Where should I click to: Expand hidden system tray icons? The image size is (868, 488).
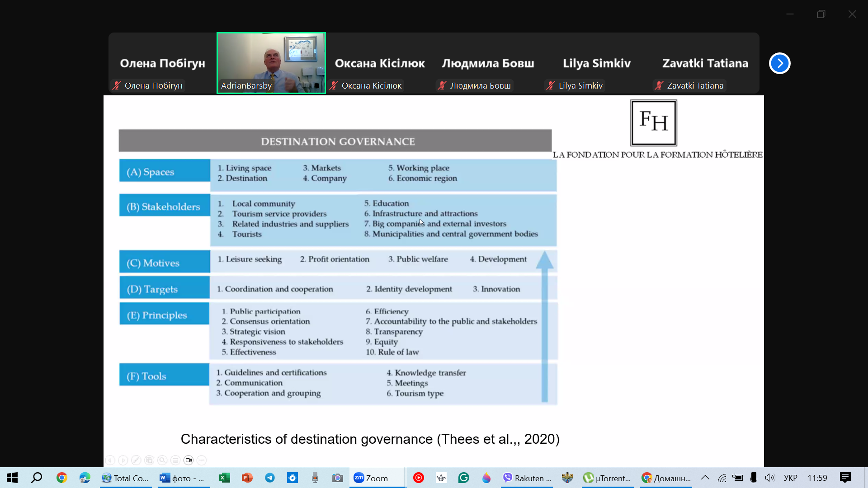(x=705, y=478)
